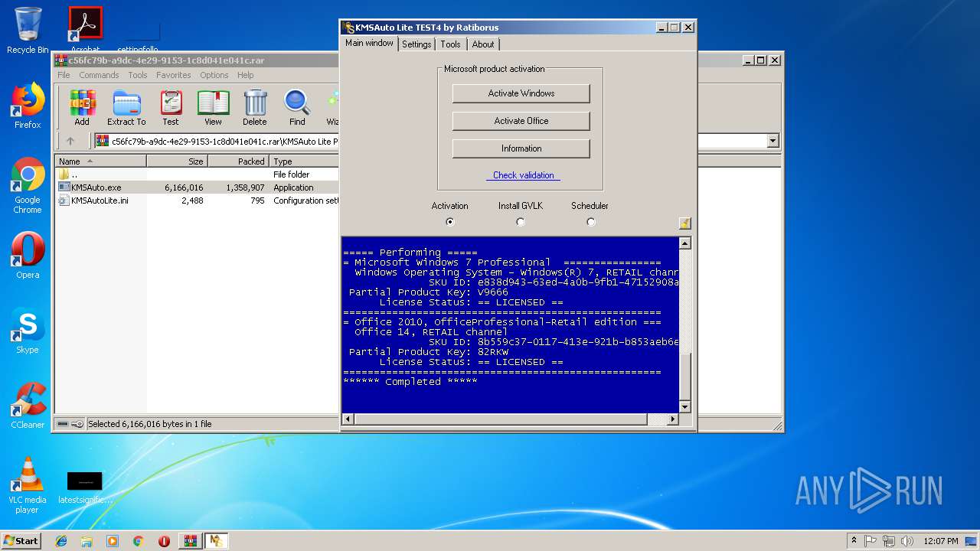980x551 pixels.
Task: Select the KMSAutoLite.ini file row
Action: point(197,201)
